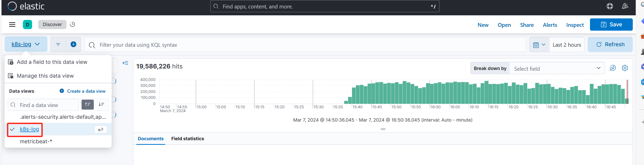Viewport: 644px width, 165px height.
Task: Collapse the sidebar with arrow icon
Action: click(125, 63)
